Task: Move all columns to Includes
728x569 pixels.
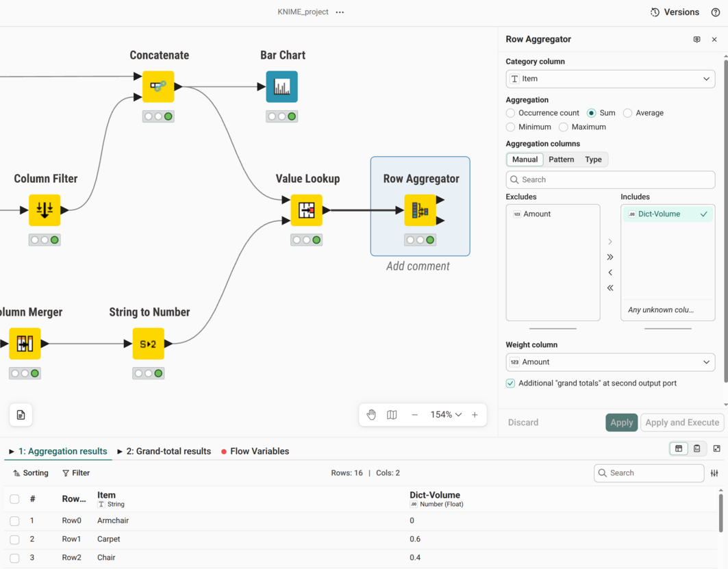Action: click(x=610, y=257)
